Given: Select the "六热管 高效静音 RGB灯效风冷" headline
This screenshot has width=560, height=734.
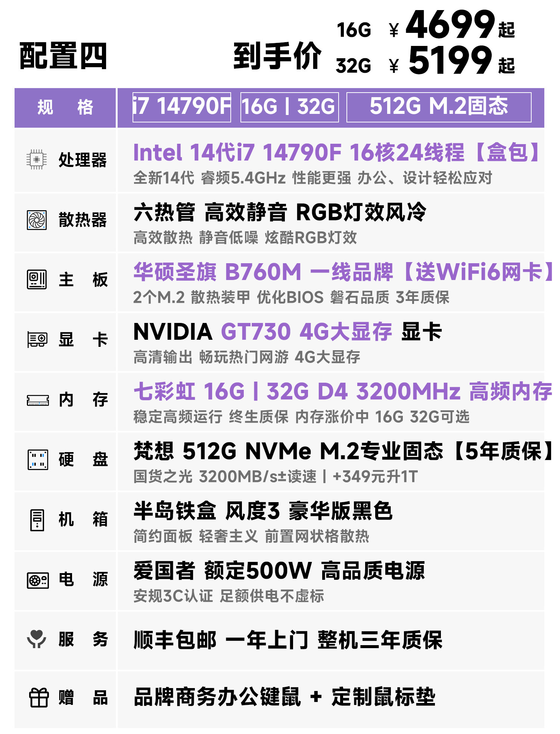Looking at the screenshot, I should click(280, 212).
